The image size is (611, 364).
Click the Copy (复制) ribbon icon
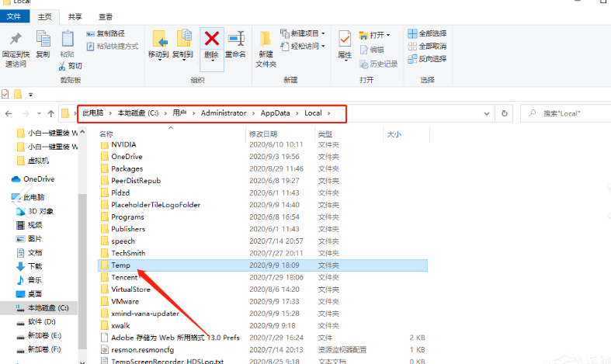tap(43, 39)
